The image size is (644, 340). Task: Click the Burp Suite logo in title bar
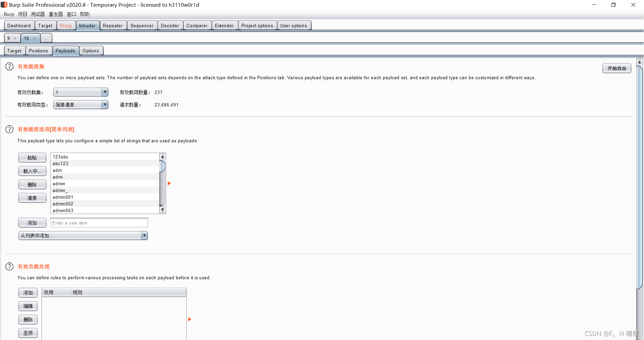4,5
